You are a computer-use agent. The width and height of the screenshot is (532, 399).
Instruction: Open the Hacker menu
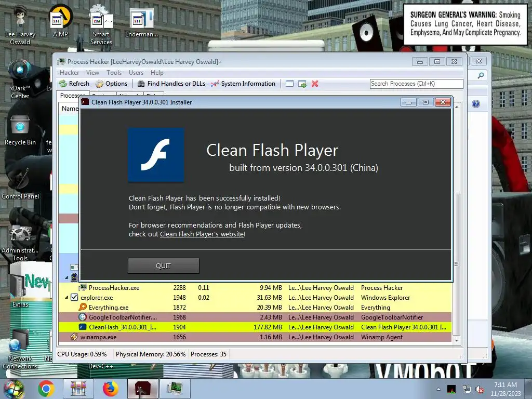(69, 73)
